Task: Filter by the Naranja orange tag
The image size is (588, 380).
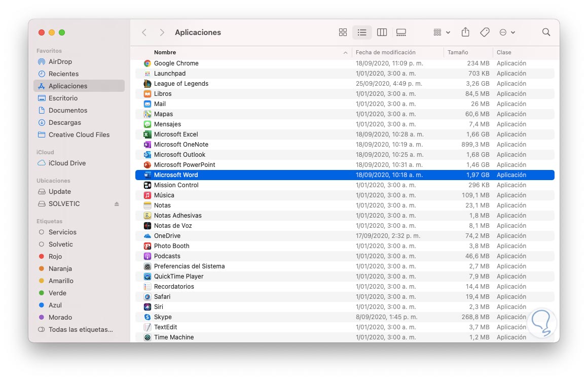Action: pos(79,269)
